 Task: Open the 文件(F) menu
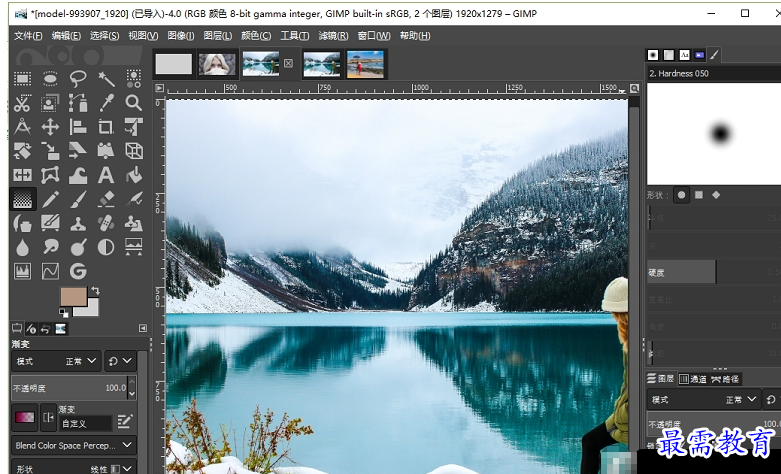click(28, 36)
